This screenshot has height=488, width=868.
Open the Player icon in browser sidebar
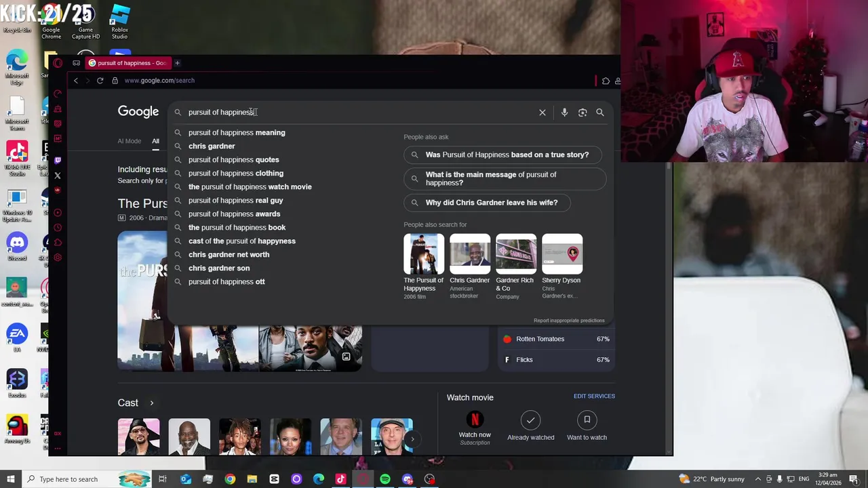point(58,212)
